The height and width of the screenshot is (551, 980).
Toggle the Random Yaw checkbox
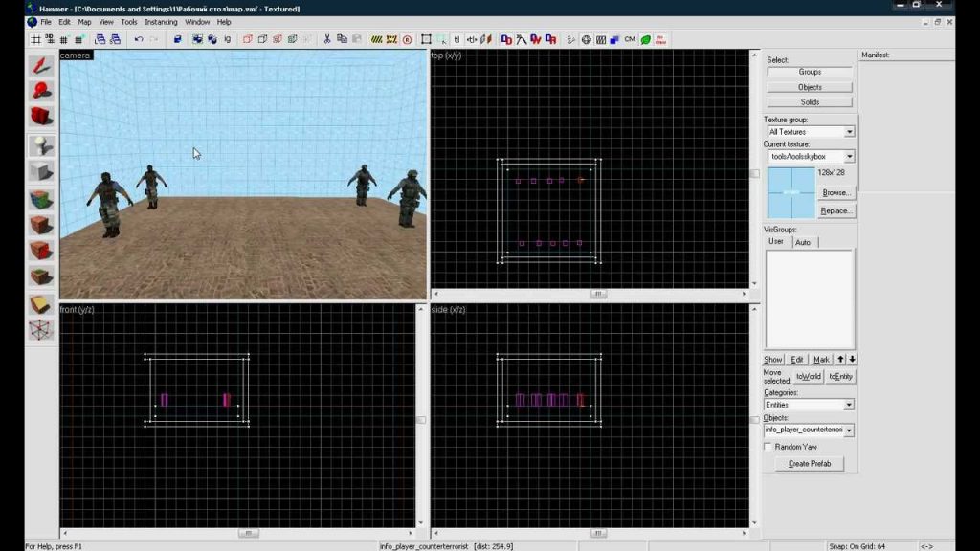point(768,447)
